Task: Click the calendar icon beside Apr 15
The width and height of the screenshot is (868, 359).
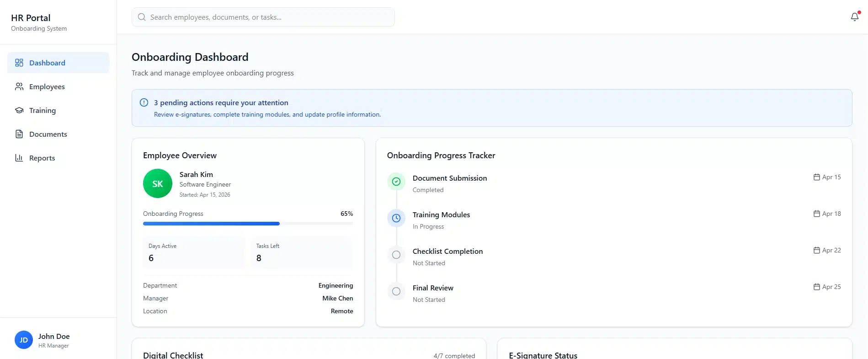Action: [817, 177]
